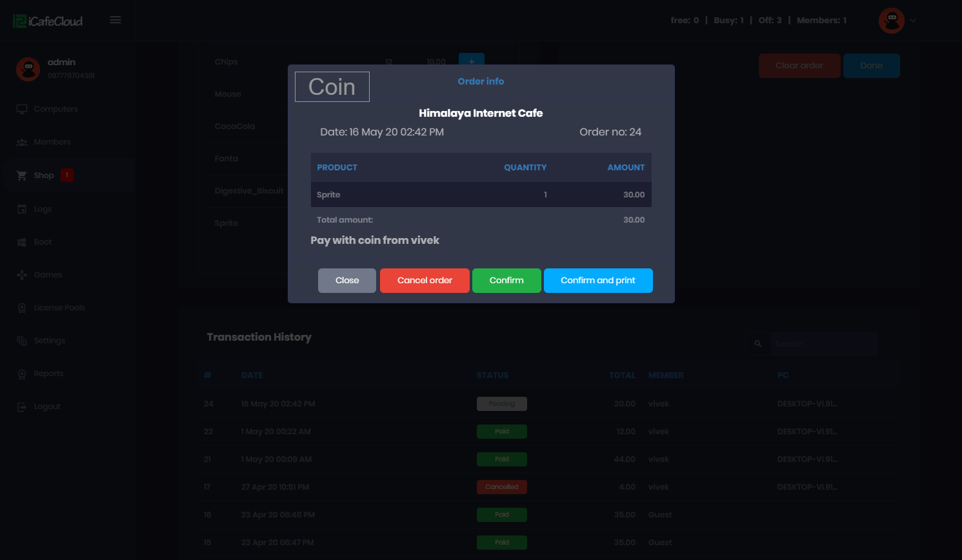Close the Order info dialog
962x560 pixels.
347,281
